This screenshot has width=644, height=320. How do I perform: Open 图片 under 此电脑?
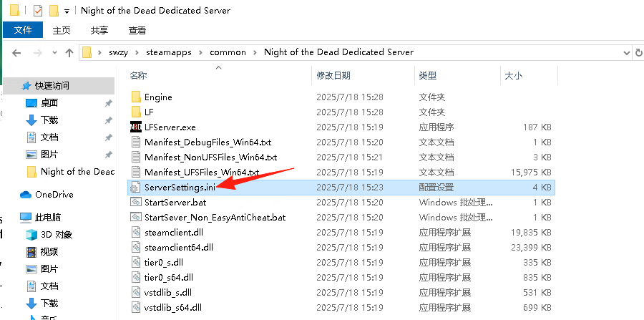tap(49, 268)
